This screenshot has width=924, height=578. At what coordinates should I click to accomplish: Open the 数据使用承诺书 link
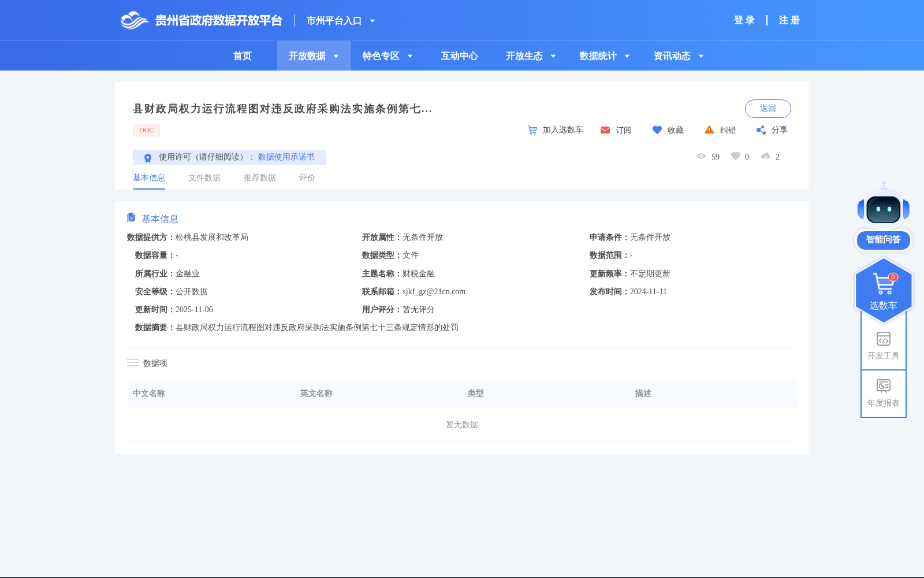coord(286,157)
